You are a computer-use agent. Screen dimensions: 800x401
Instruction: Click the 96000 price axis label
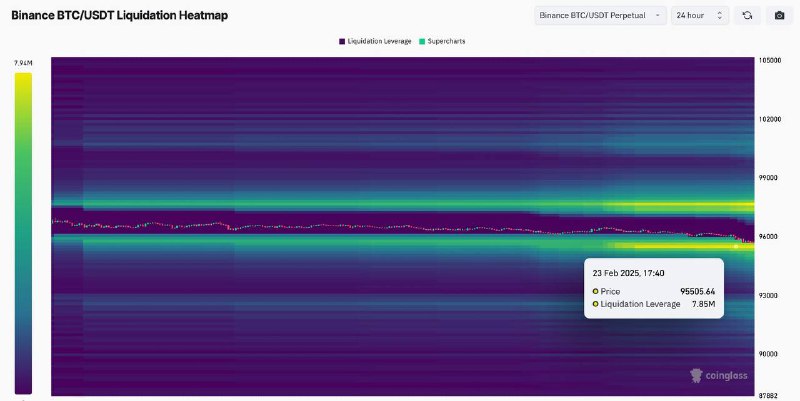coord(770,237)
